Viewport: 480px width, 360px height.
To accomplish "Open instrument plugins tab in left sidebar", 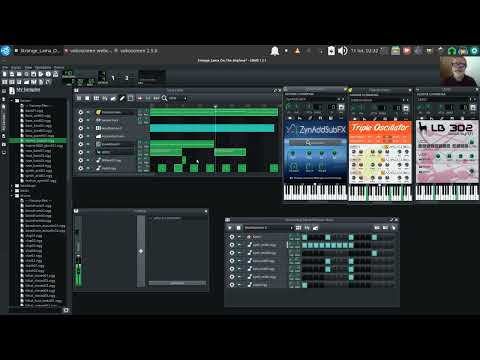I will click(x=4, y=91).
